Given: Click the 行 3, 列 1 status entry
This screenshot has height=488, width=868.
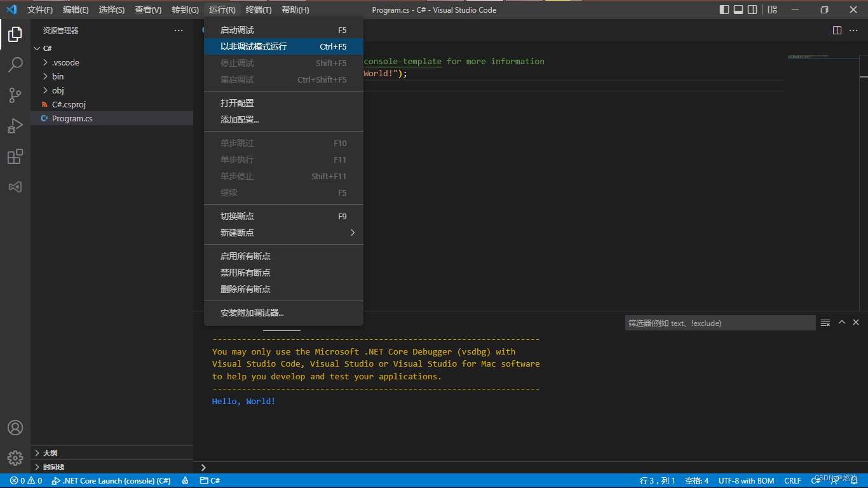Looking at the screenshot, I should point(658,481).
